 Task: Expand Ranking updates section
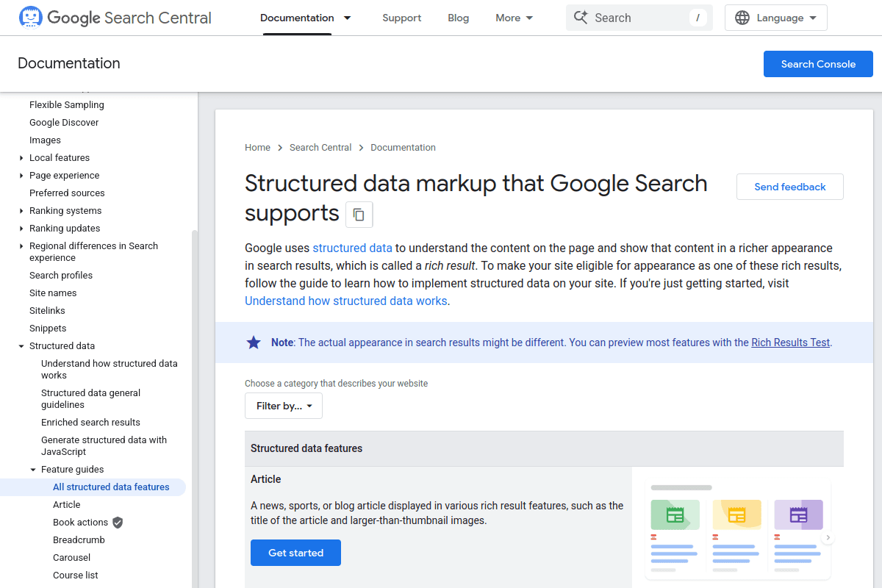coord(21,229)
